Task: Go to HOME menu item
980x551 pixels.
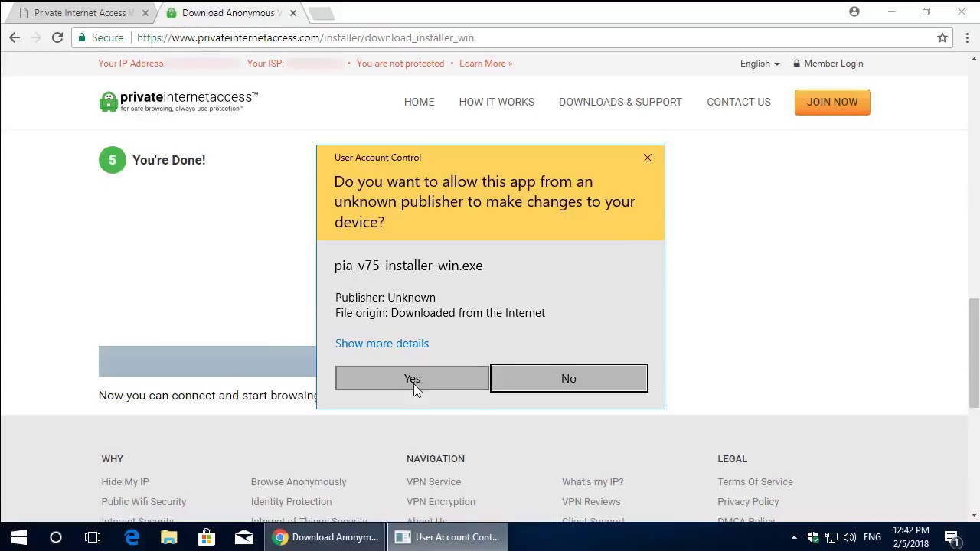Action: [x=419, y=102]
